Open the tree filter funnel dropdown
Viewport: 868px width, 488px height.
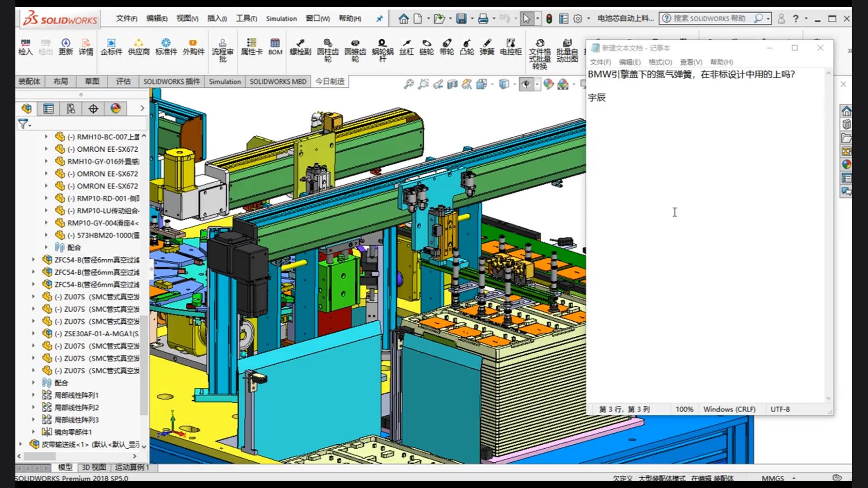(x=24, y=123)
